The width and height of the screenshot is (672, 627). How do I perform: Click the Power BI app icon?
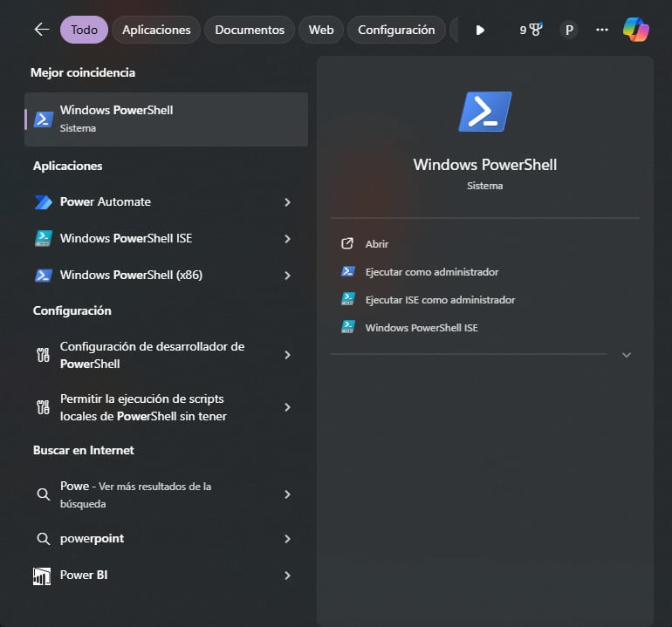point(42,576)
